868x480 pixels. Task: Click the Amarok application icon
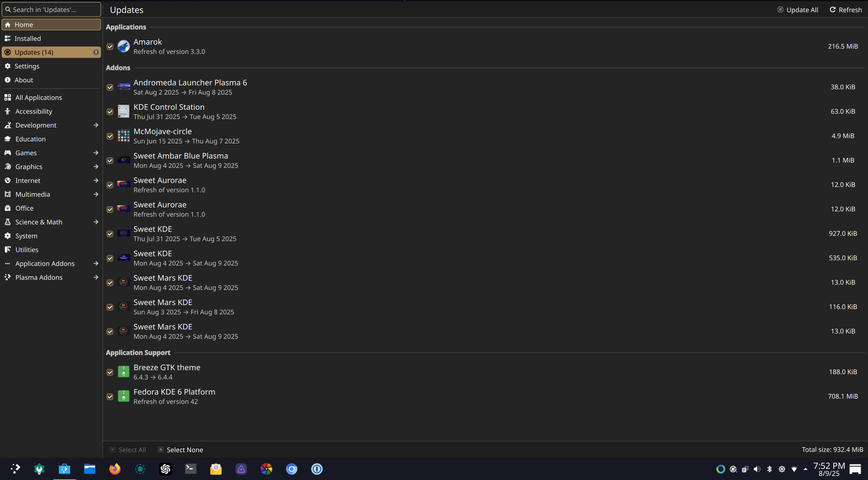(123, 46)
